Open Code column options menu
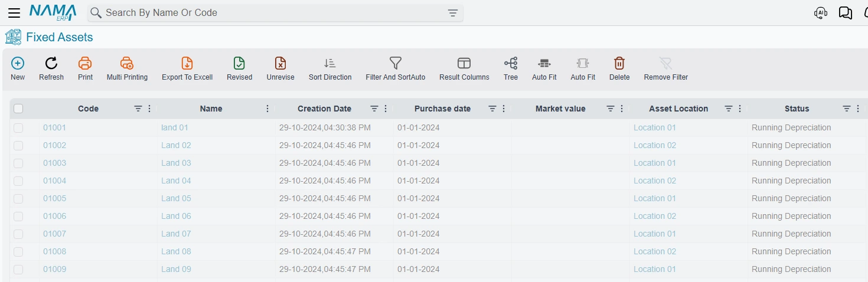The image size is (868, 282). click(149, 109)
